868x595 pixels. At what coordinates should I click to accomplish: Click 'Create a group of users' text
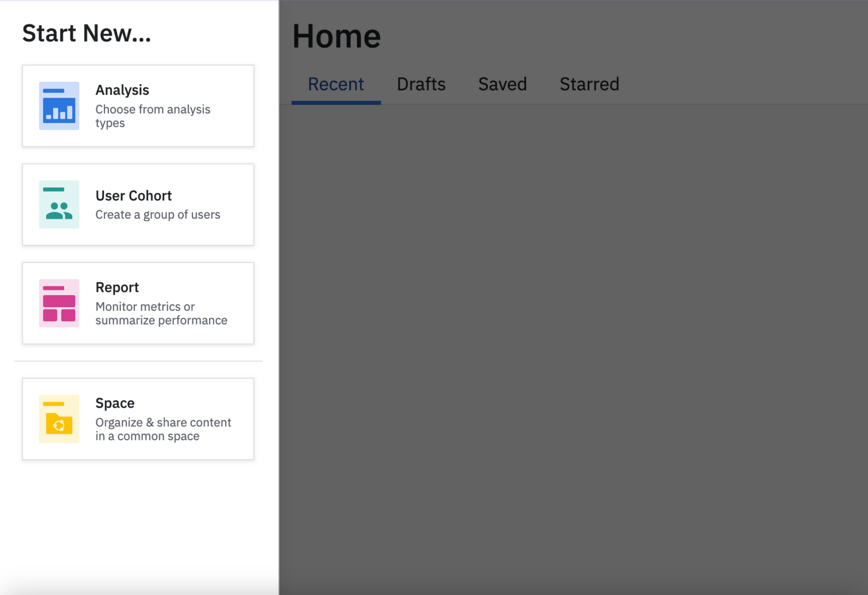click(x=158, y=215)
